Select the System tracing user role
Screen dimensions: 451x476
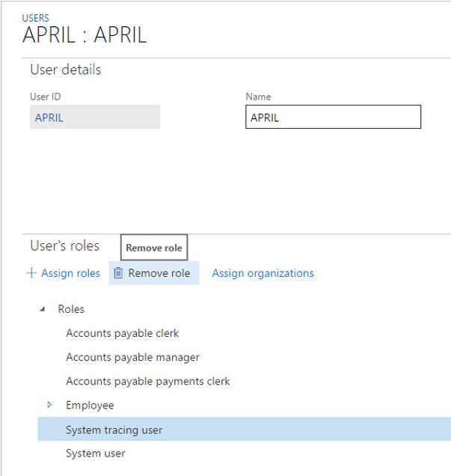[244, 429]
